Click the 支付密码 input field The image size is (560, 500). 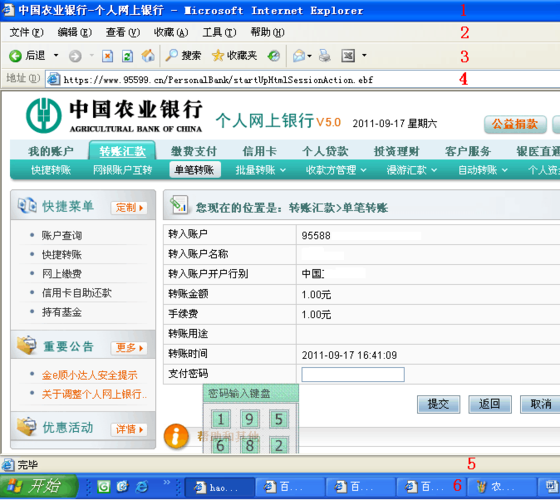point(353,375)
